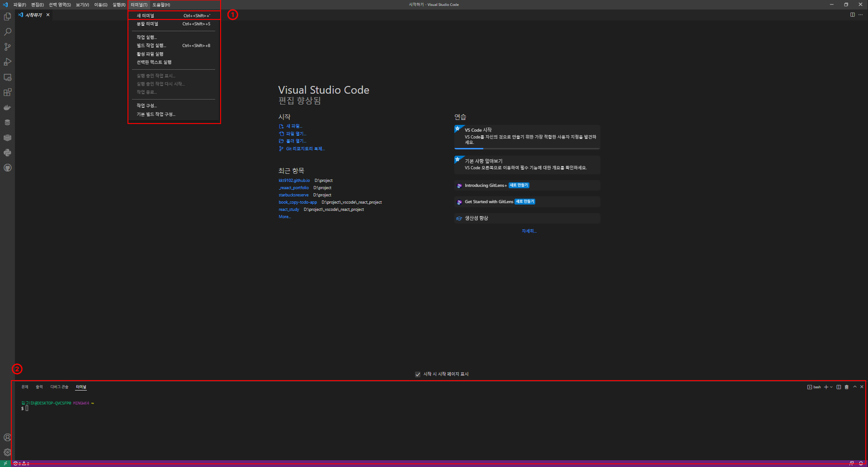Select the bash terminal profile label

[814, 387]
